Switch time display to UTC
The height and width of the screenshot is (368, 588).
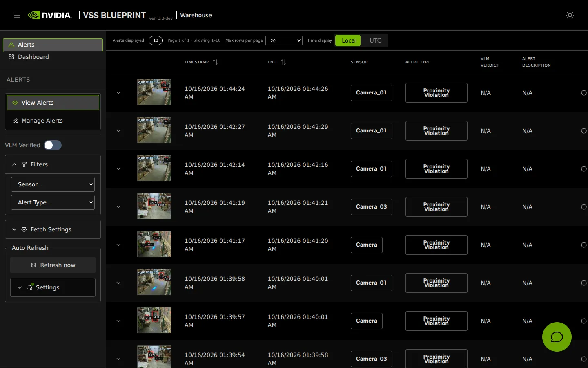pyautogui.click(x=375, y=40)
